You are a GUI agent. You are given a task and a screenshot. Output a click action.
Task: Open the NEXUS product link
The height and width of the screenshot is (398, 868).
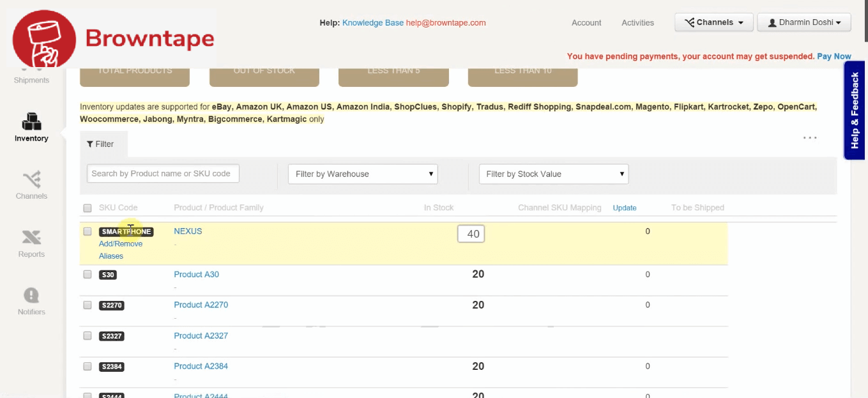coord(188,231)
